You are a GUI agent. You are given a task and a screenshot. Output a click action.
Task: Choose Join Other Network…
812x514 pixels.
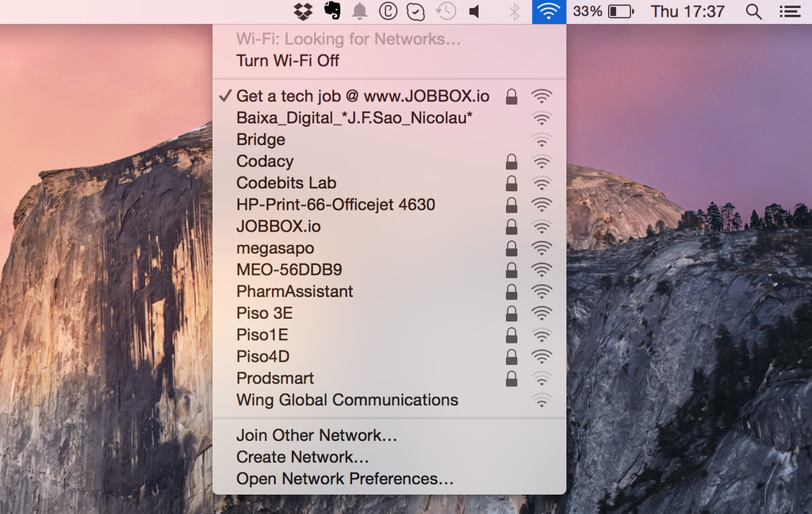(x=389, y=435)
